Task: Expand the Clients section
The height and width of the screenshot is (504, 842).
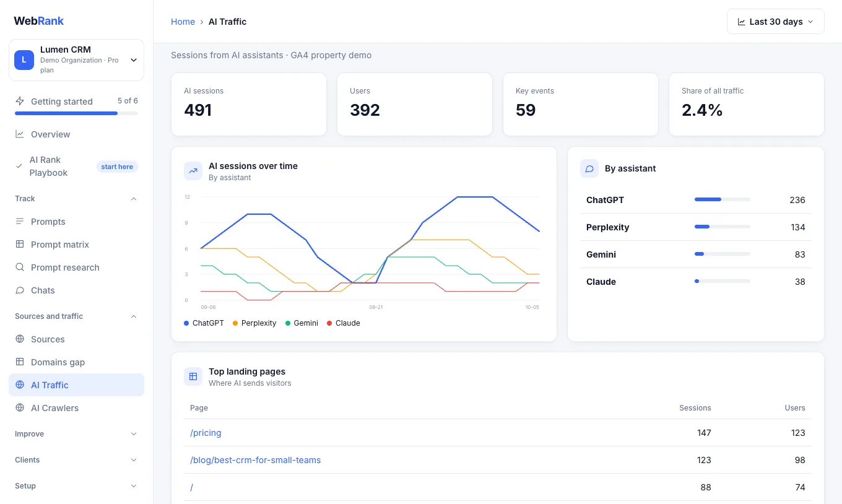Action: [134, 460]
